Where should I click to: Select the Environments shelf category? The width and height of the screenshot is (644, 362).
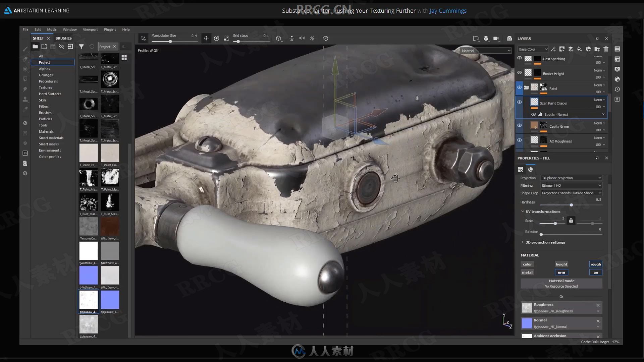[x=50, y=150]
